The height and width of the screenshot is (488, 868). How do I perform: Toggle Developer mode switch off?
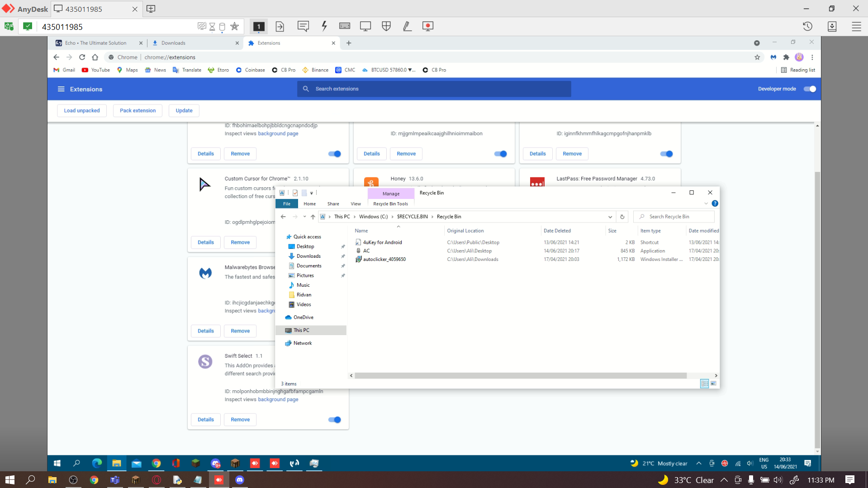(809, 89)
